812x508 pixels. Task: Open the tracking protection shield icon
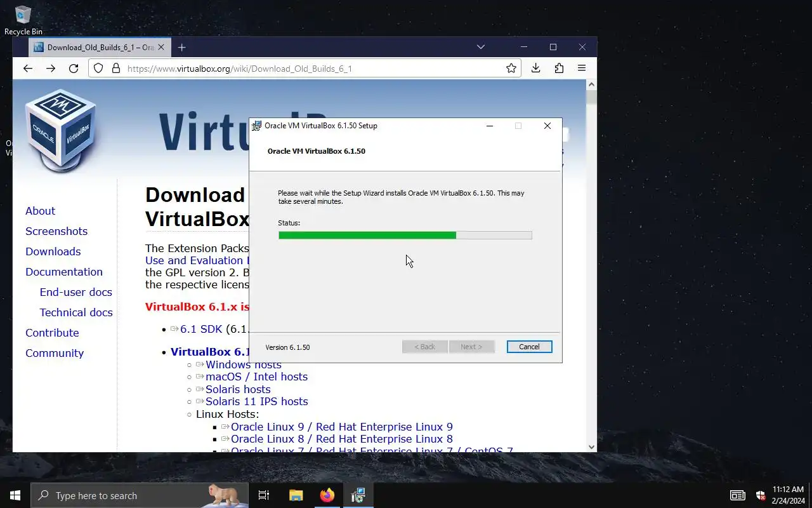98,69
